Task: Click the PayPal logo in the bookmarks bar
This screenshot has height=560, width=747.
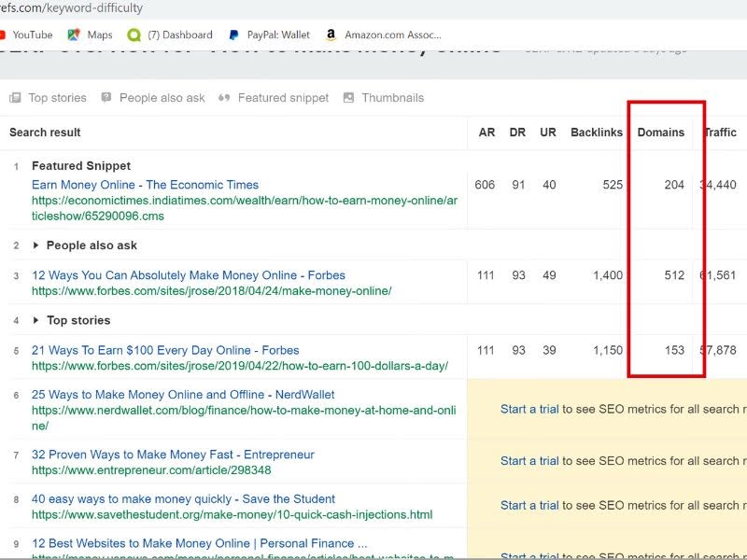Action: [x=233, y=35]
